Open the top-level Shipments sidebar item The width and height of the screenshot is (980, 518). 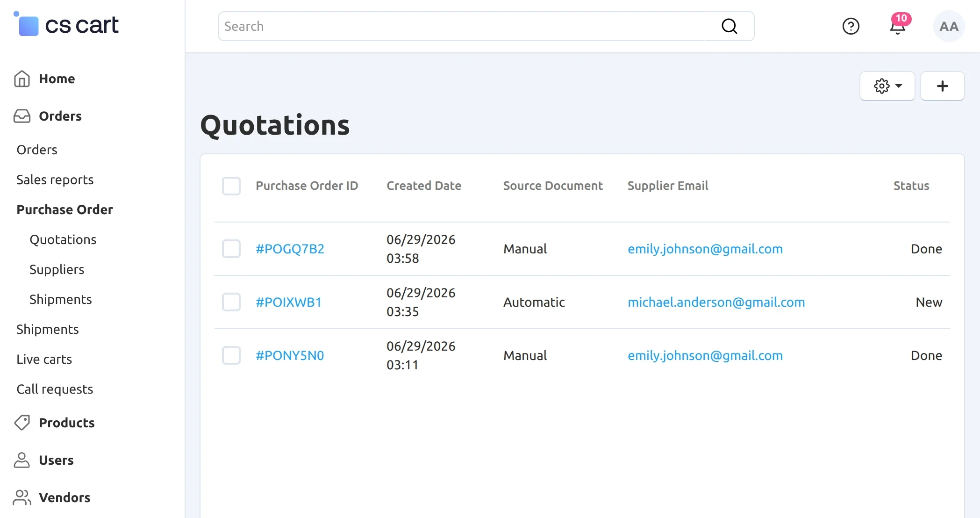point(48,329)
